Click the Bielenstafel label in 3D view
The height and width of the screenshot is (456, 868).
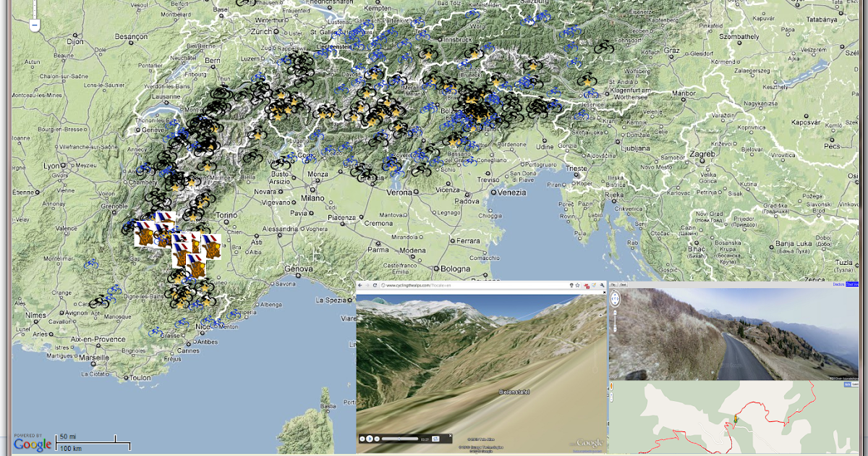514,392
